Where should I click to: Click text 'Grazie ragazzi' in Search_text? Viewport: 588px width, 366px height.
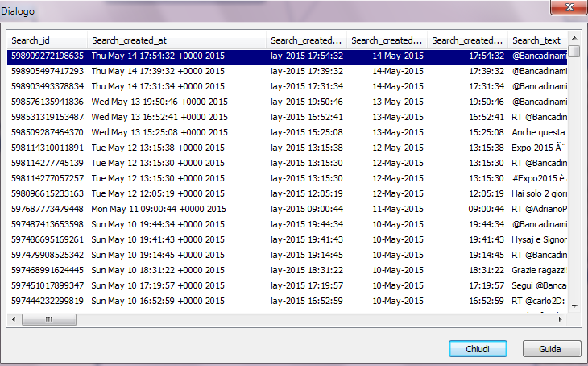coord(539,270)
